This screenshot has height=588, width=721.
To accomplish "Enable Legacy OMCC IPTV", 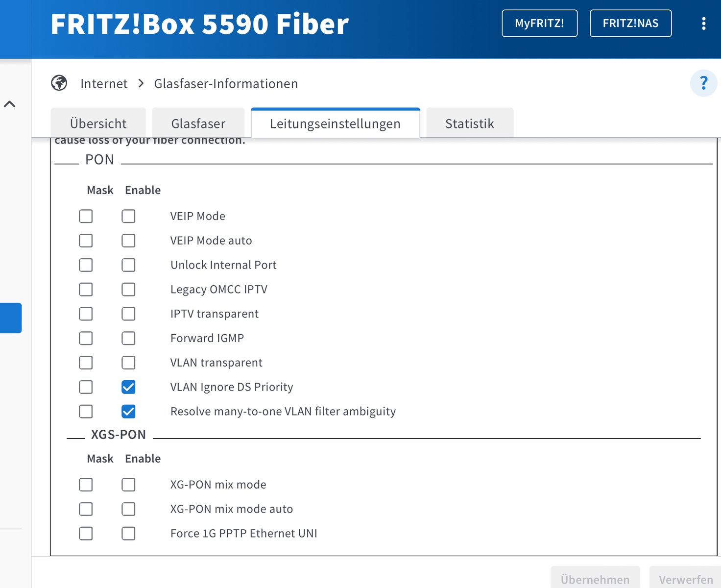I will point(128,290).
